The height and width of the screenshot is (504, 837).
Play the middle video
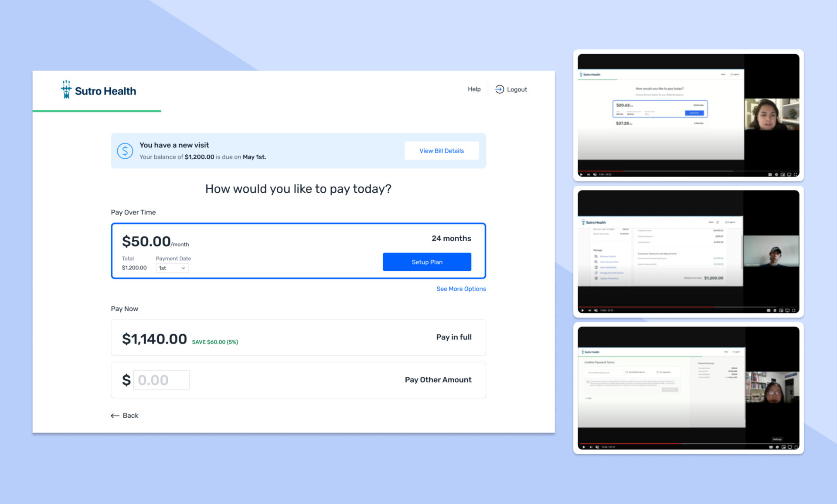[582, 310]
